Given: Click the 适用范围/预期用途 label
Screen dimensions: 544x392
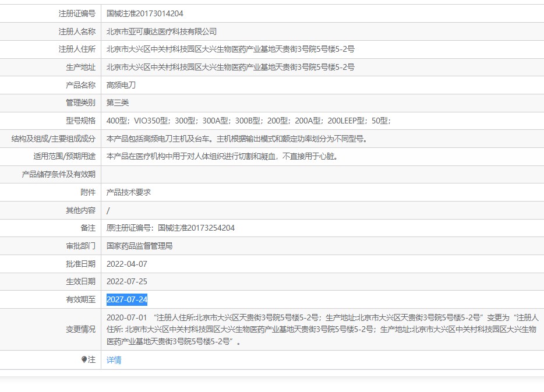Looking at the screenshot, I should click(x=65, y=157).
